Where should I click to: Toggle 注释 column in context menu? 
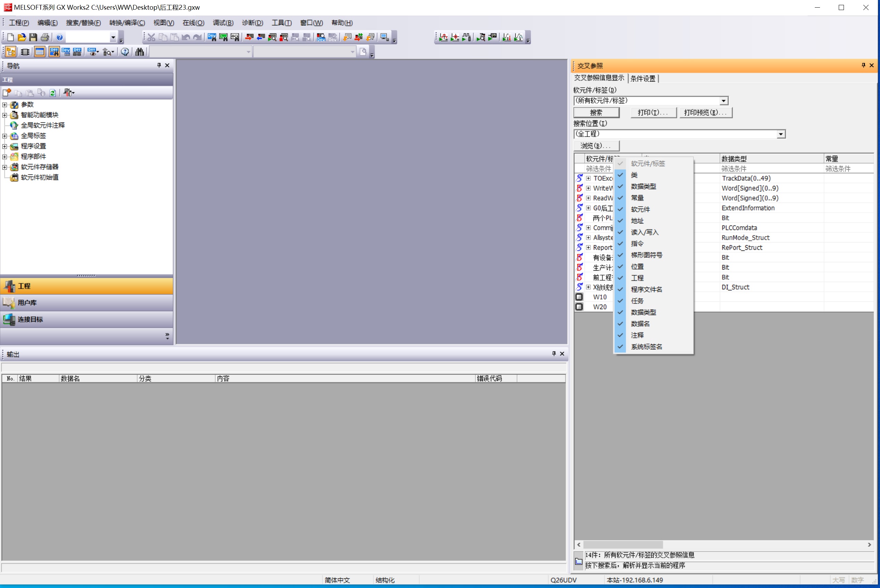(x=654, y=335)
